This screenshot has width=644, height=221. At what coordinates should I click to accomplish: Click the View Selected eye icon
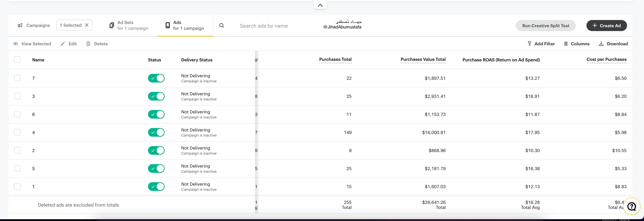pos(16,44)
